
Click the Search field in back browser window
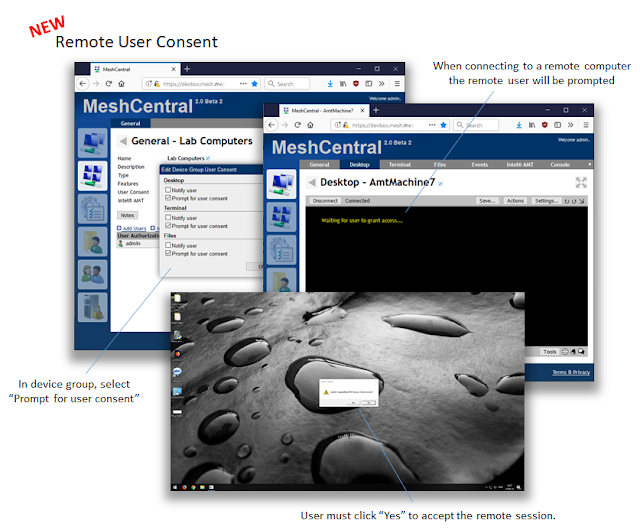pos(287,84)
